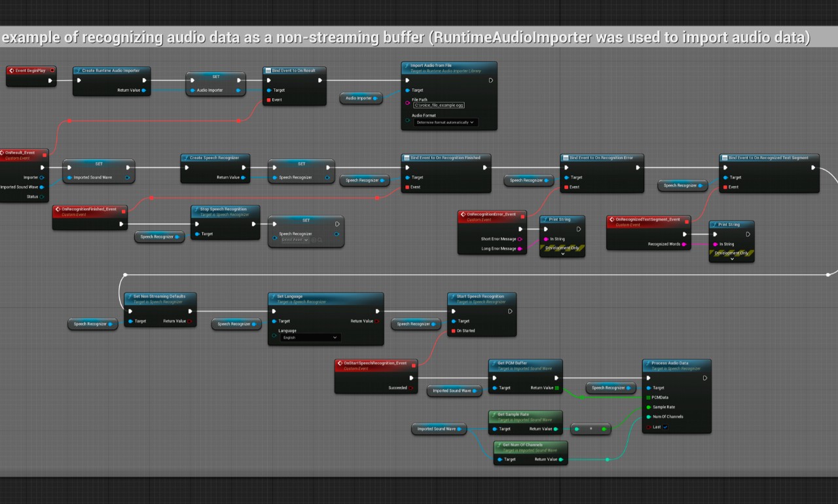Open the Select Asset dropdown on SET node
The height and width of the screenshot is (504, 838).
(294, 240)
